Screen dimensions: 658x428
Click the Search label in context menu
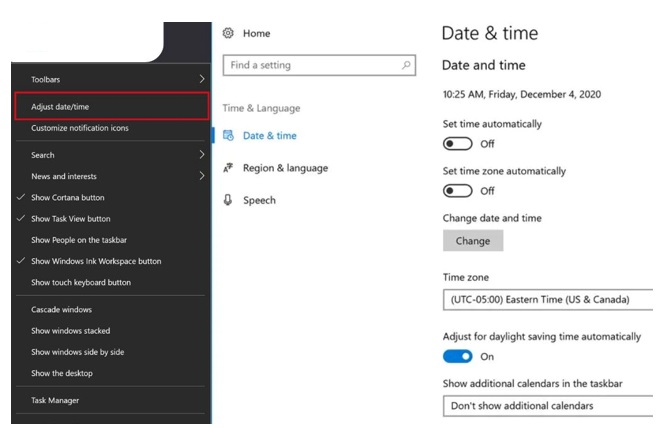(x=42, y=155)
